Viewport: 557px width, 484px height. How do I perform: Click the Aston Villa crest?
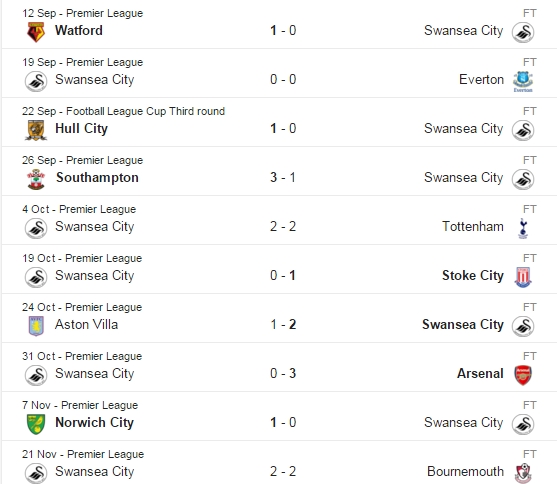[x=36, y=326]
